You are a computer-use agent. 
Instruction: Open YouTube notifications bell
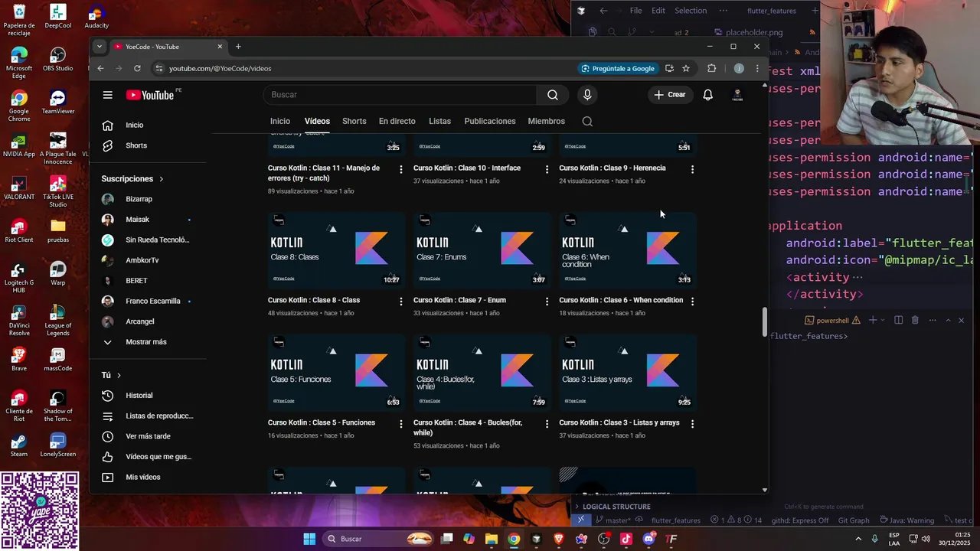click(x=708, y=95)
